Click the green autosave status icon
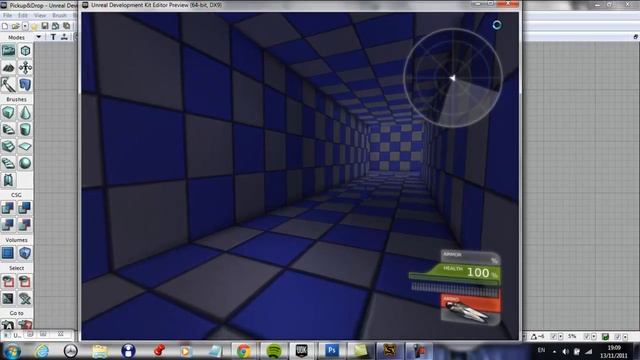 tap(605, 337)
